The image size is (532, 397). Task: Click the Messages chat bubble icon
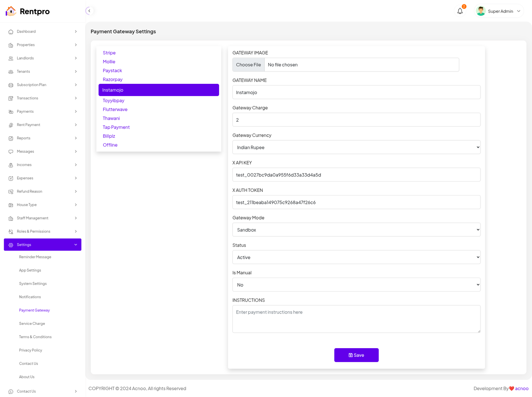[11, 152]
